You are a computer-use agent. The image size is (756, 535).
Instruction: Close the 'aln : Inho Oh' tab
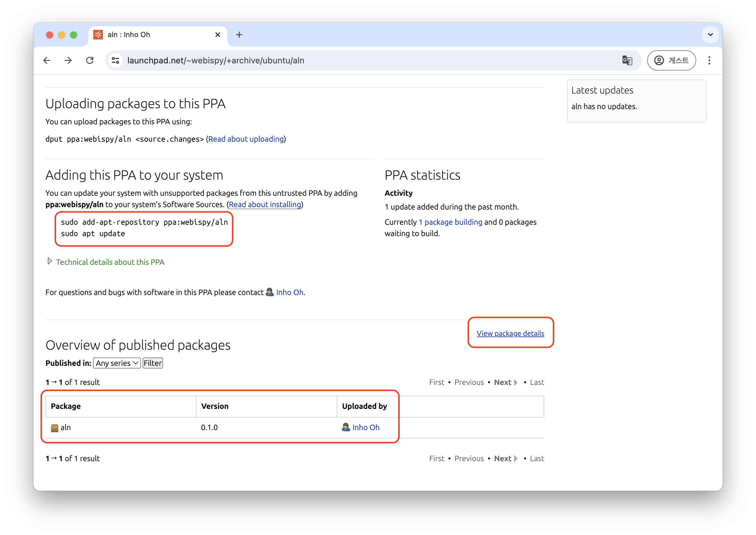tap(217, 35)
